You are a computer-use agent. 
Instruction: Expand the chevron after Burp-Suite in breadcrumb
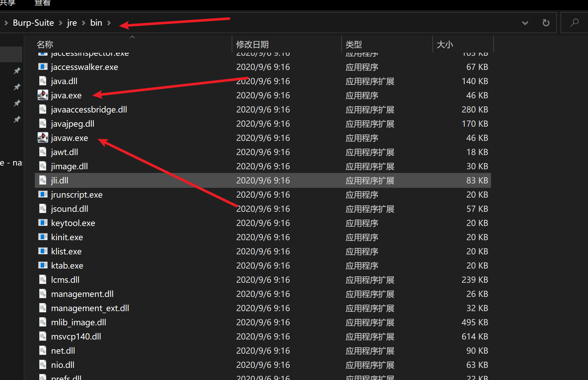60,23
